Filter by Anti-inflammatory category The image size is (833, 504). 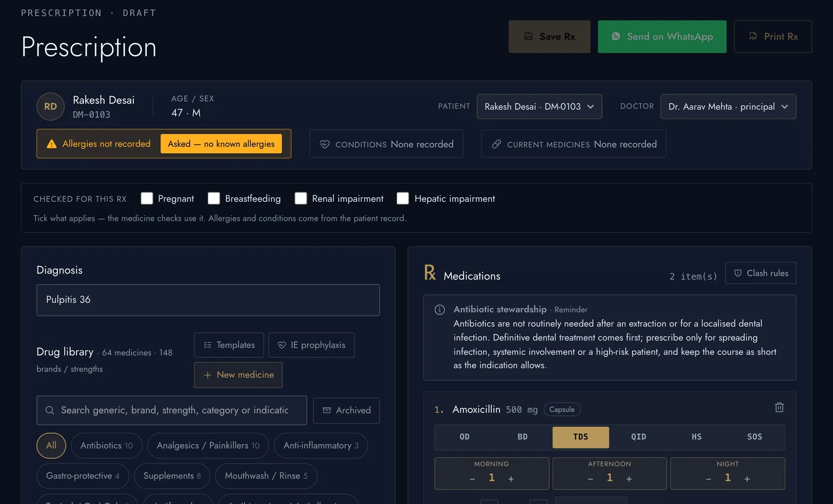321,446
